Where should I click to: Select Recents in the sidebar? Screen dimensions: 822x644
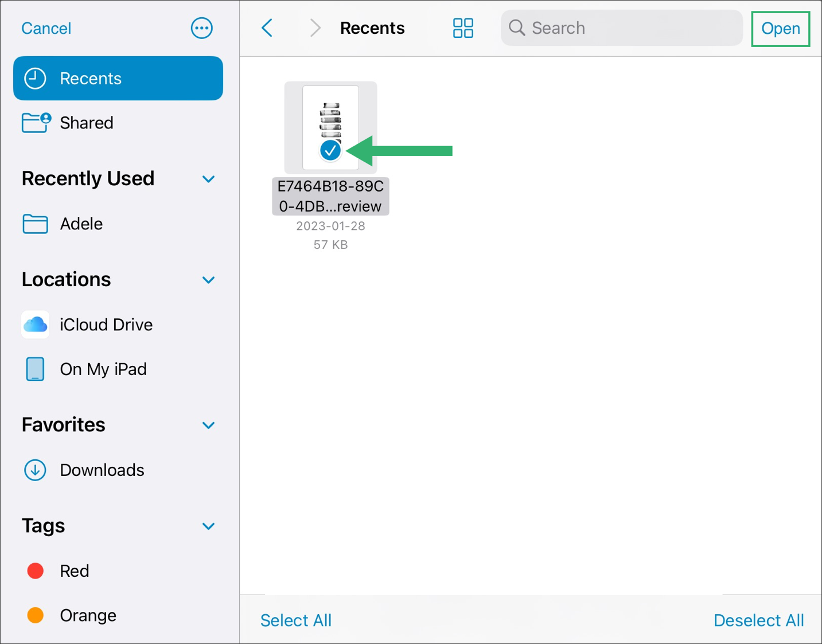coord(118,78)
